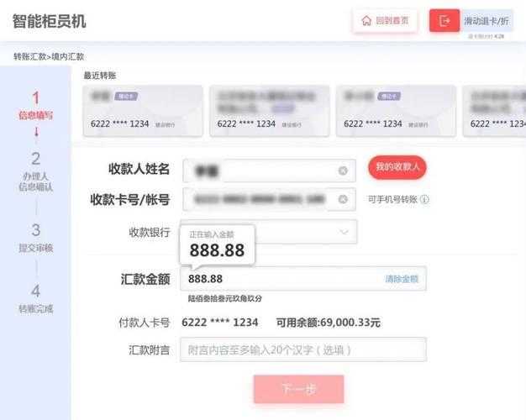526x420 pixels.
Task: Clear the 收款卡号/帐号 field with X icon
Action: coord(343,199)
